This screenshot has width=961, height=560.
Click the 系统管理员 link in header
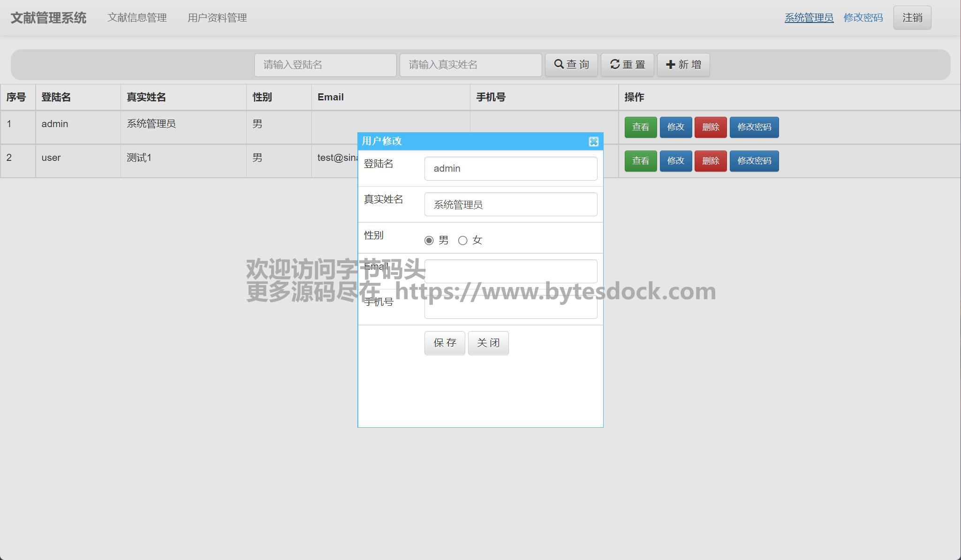(809, 18)
